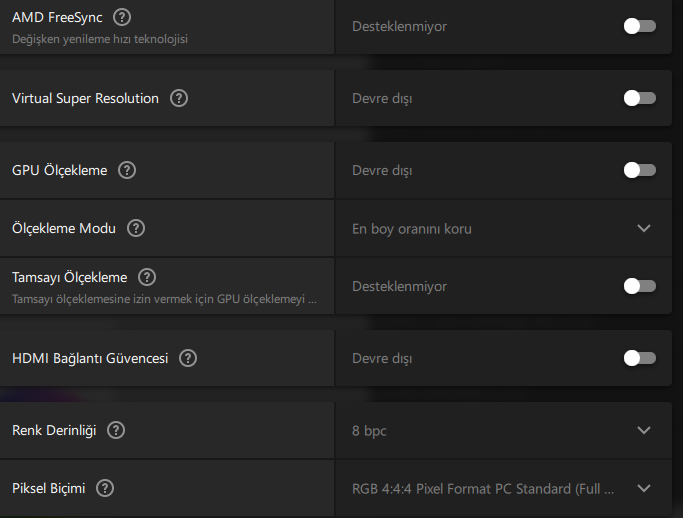Click the AMD FreeSync setting label
683x518 pixels.
57,17
